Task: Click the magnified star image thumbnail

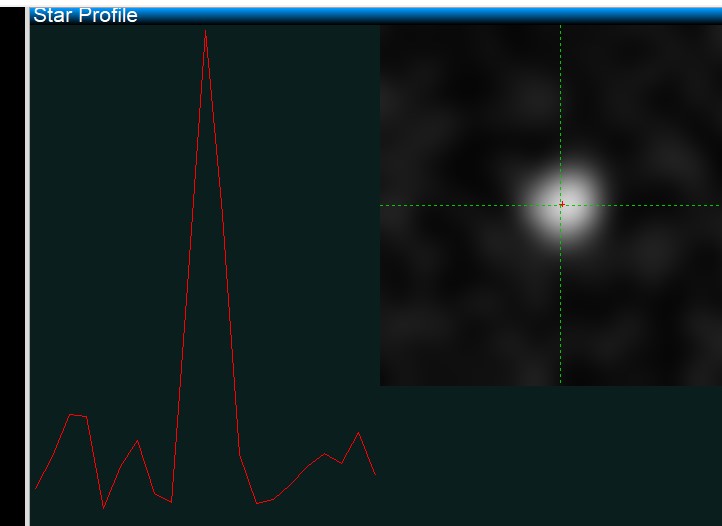Action: tap(551, 205)
